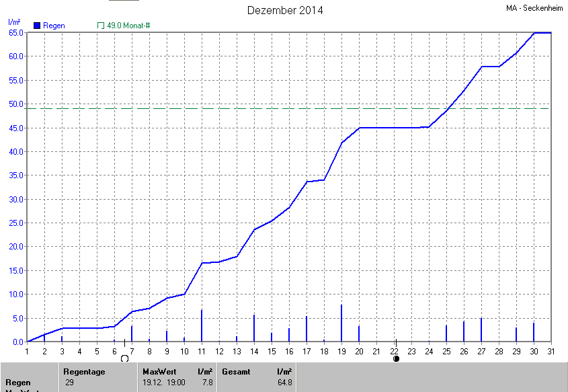
Task: Click the Regen row label in table
Action: (x=17, y=383)
